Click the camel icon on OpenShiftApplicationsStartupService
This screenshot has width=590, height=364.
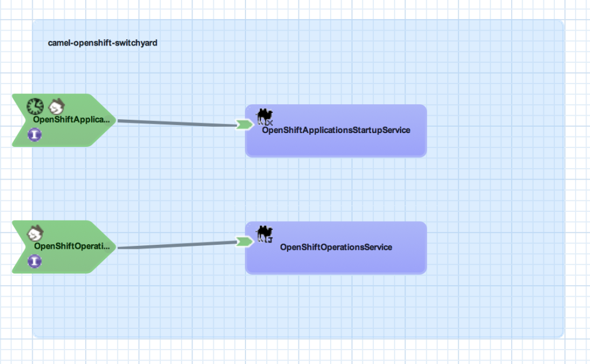coord(265,116)
